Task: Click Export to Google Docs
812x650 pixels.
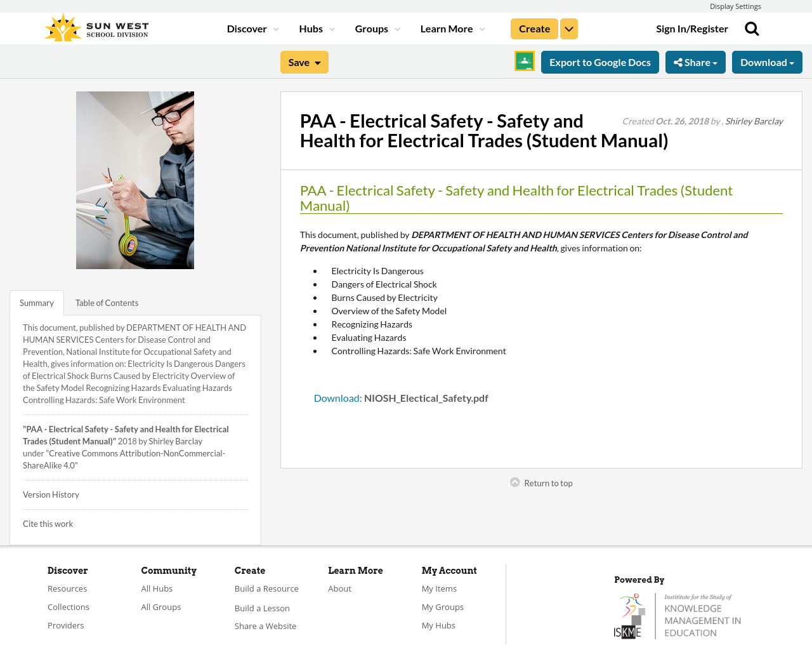Action: (x=599, y=61)
